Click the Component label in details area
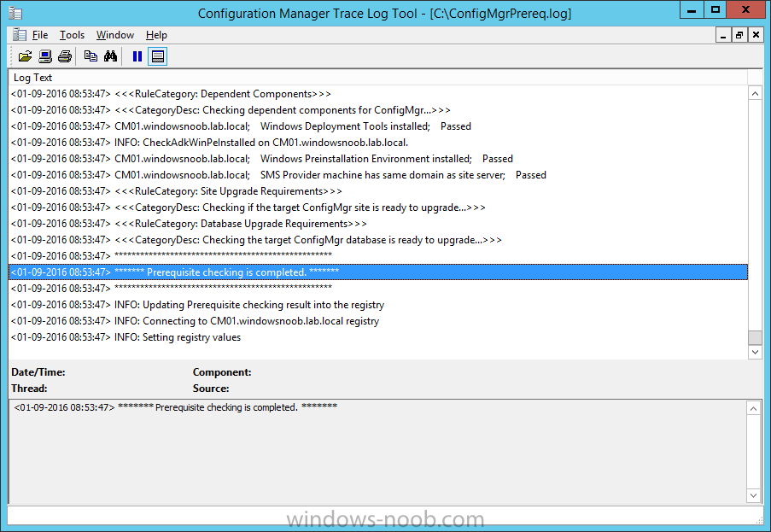The width and height of the screenshot is (771, 532). coord(222,372)
